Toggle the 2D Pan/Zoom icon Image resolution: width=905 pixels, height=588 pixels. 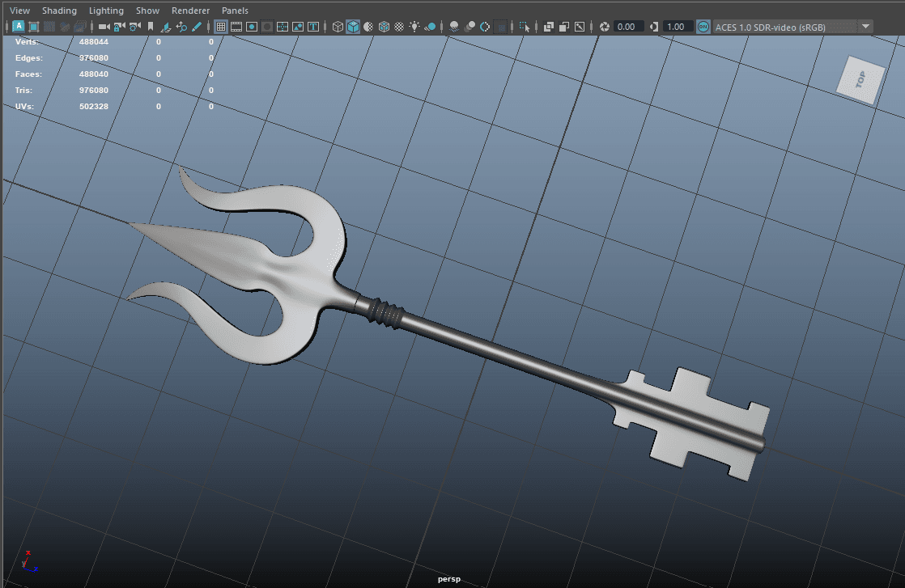(x=181, y=27)
